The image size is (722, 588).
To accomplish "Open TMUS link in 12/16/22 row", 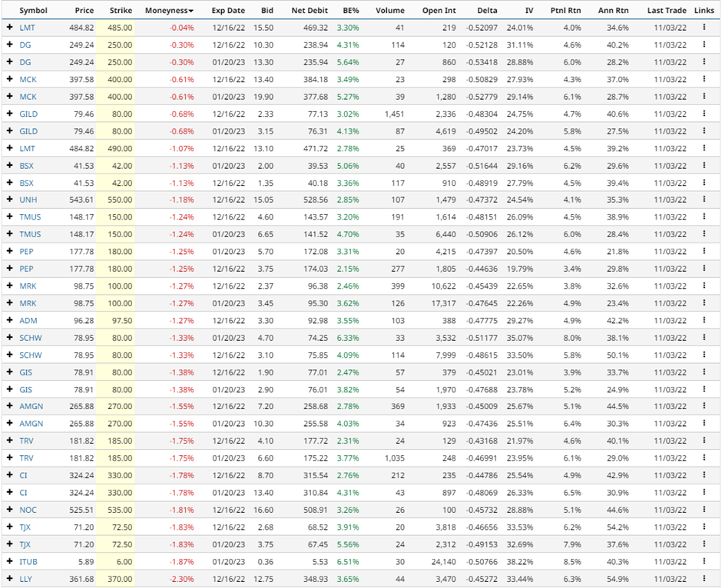I will [x=30, y=216].
